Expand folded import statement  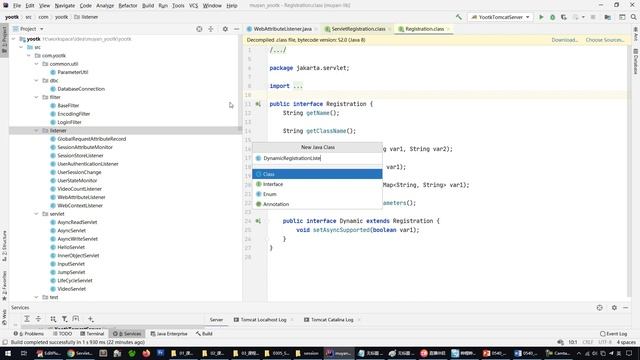(x=298, y=86)
